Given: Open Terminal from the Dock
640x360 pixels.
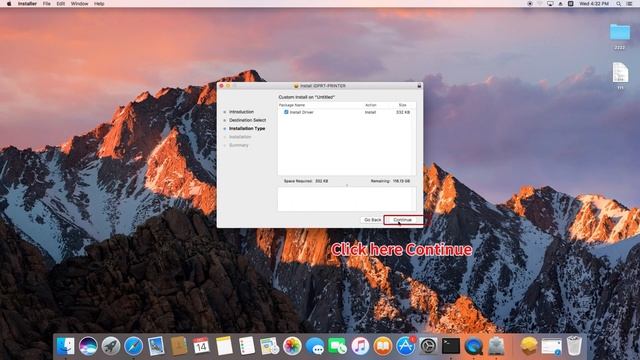Looking at the screenshot, I should tap(451, 346).
